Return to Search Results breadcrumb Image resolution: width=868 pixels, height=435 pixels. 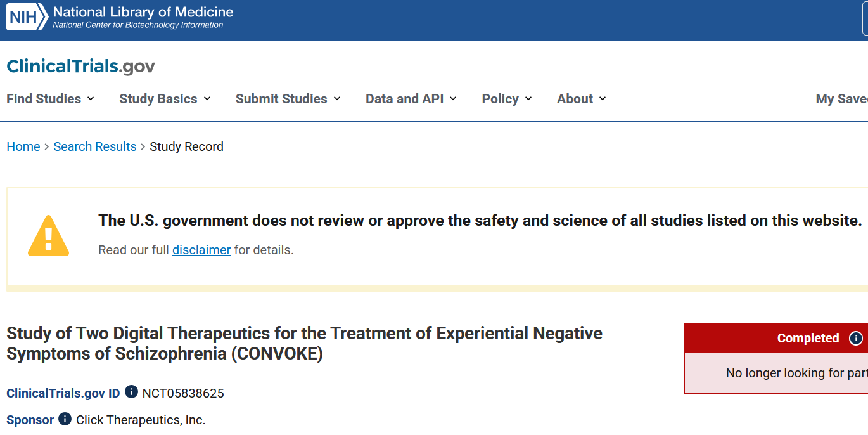point(95,146)
